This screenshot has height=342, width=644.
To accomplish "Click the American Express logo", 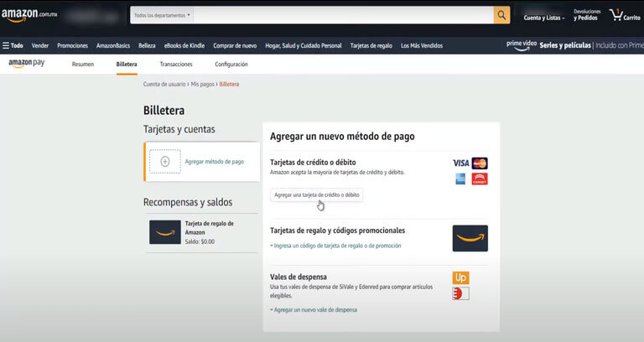I will [x=460, y=179].
